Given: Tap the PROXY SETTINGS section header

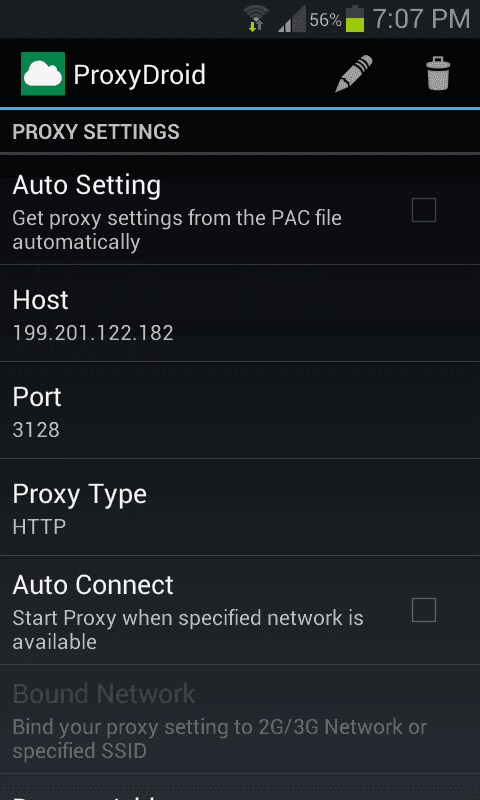Looking at the screenshot, I should click(96, 132).
